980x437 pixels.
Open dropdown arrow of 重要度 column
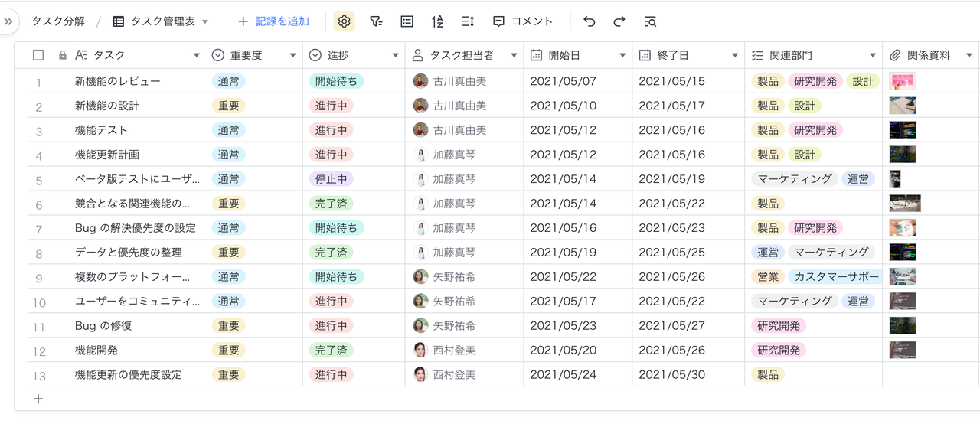click(x=292, y=55)
